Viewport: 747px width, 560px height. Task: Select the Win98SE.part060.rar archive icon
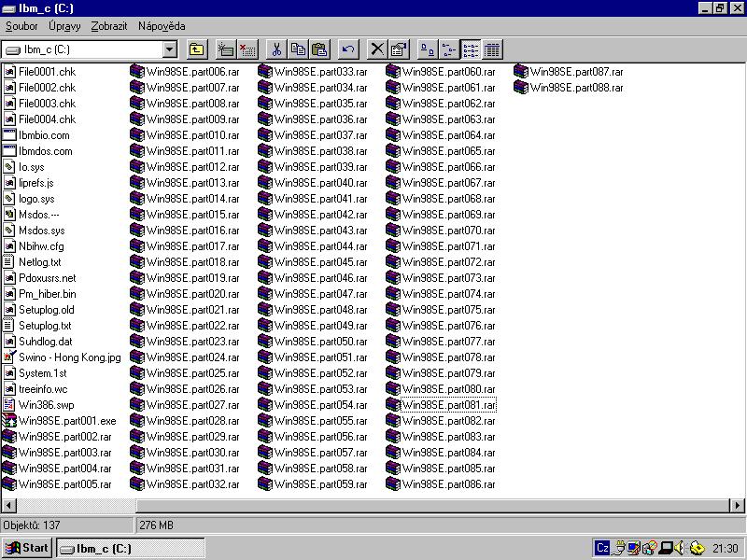tap(393, 72)
